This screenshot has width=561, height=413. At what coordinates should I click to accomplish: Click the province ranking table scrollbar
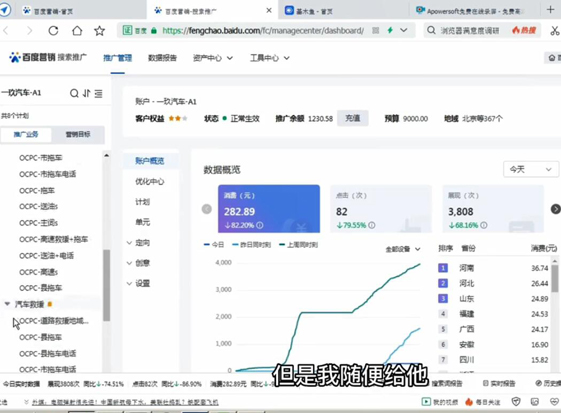[x=555, y=278]
